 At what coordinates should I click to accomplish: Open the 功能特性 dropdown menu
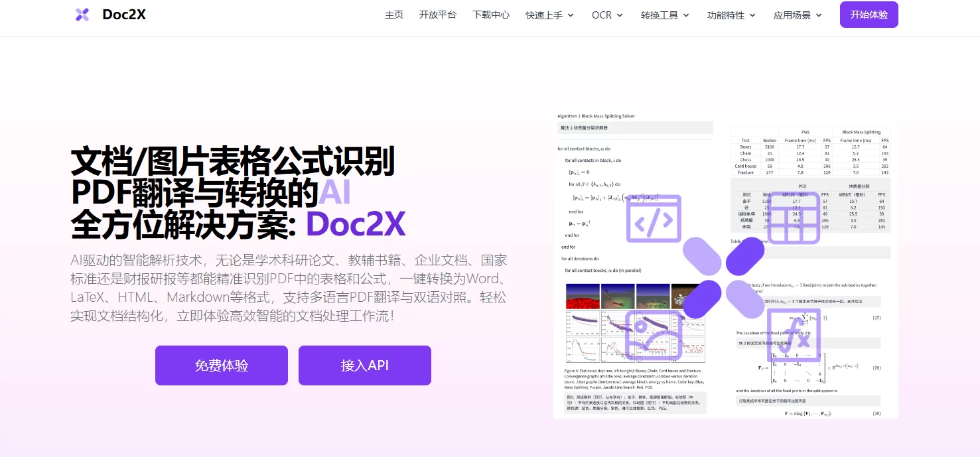tap(731, 15)
